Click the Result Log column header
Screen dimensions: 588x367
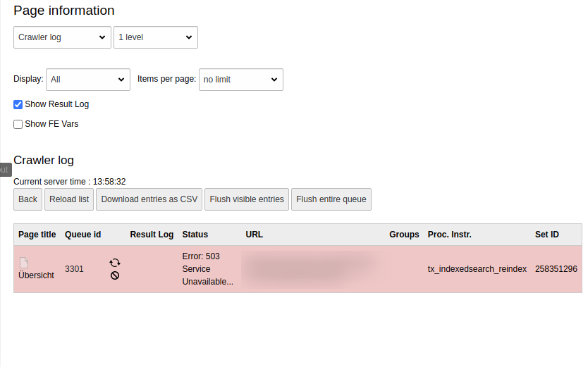coord(152,235)
